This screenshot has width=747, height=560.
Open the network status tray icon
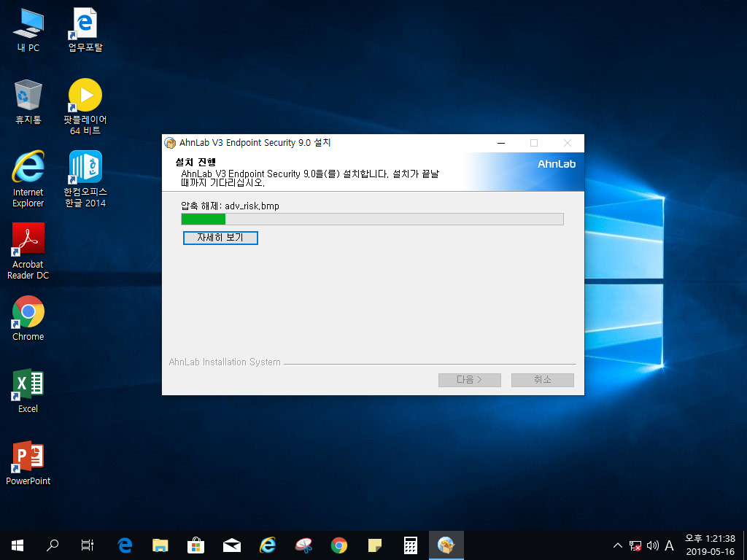coord(635,545)
